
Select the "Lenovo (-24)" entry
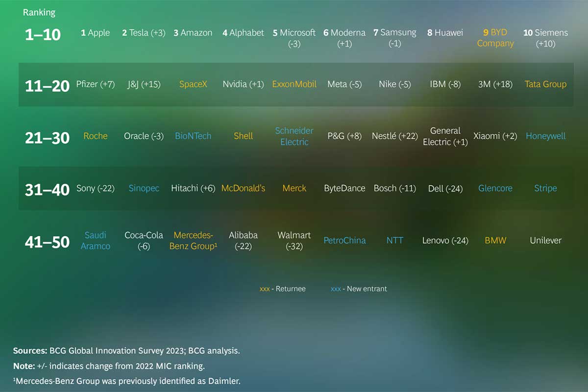(445, 241)
